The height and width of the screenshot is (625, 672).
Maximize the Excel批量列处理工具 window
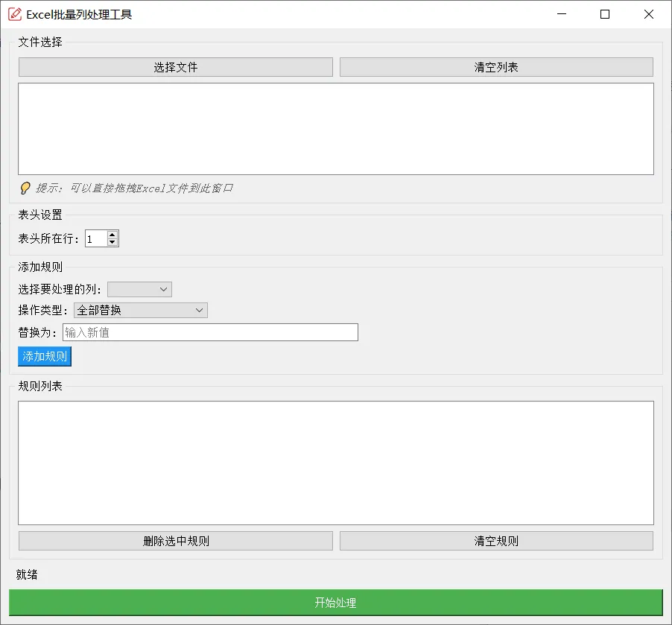[605, 14]
